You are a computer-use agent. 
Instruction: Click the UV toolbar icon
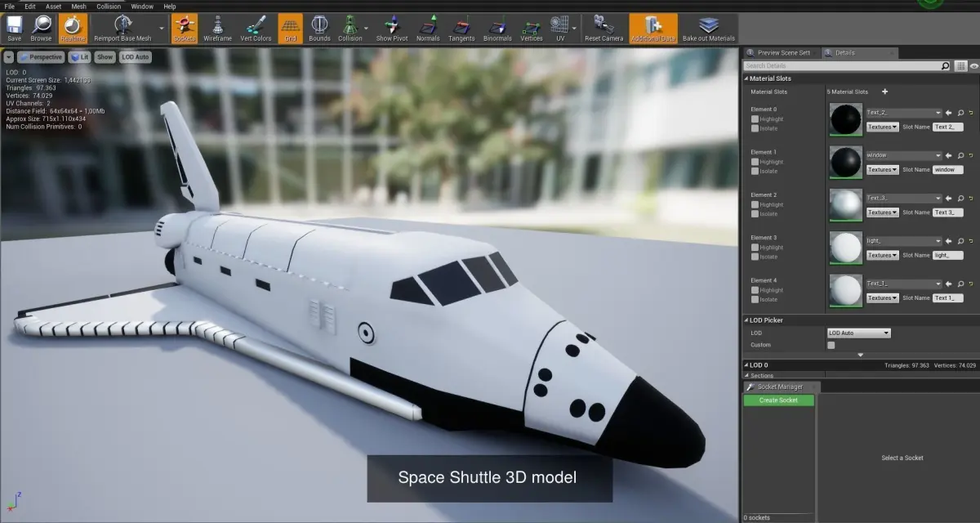(x=559, y=28)
